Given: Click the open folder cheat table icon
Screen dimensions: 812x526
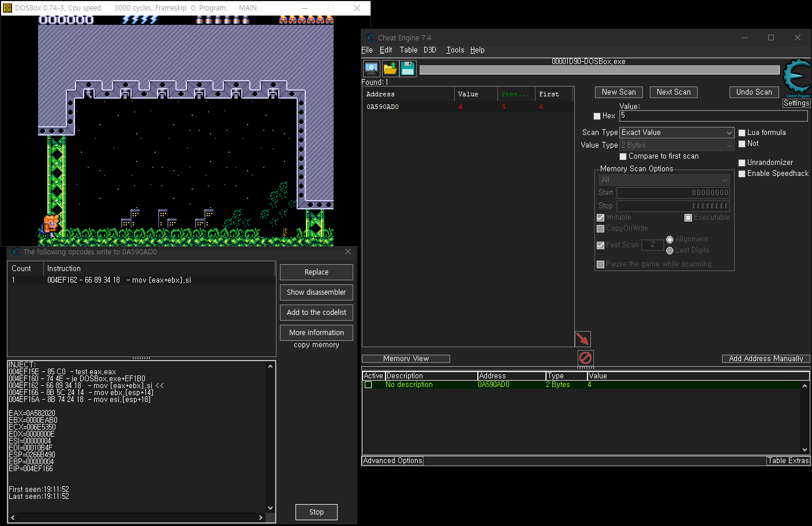Looking at the screenshot, I should tap(390, 69).
